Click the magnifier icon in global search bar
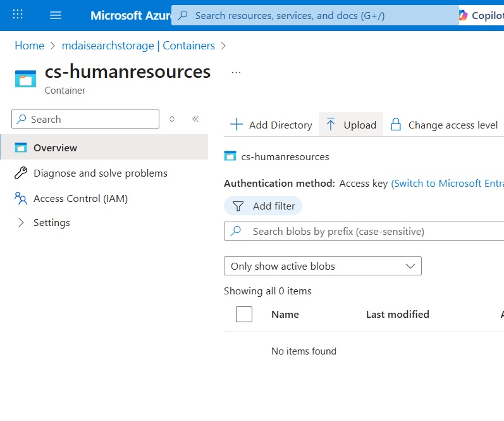The width and height of the screenshot is (504, 421). tap(183, 15)
